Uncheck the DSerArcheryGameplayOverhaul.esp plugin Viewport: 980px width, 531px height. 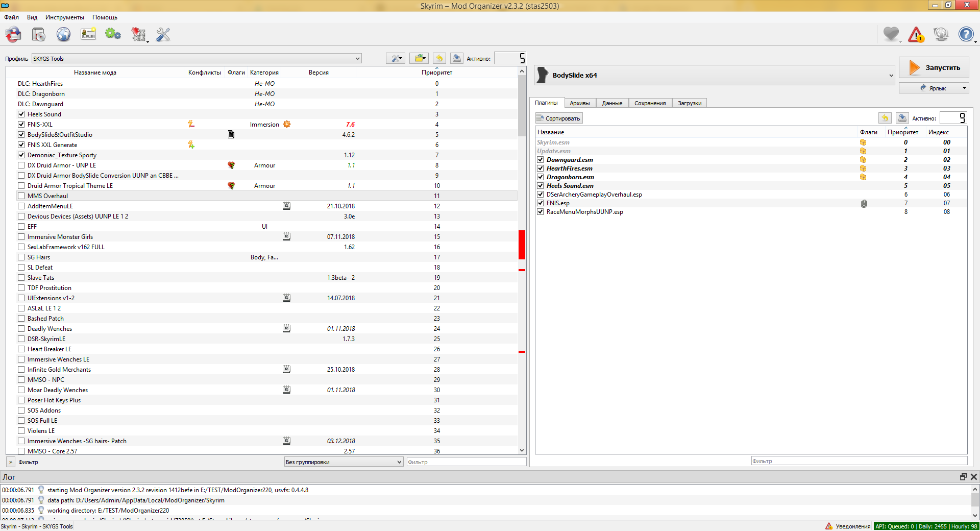point(540,195)
